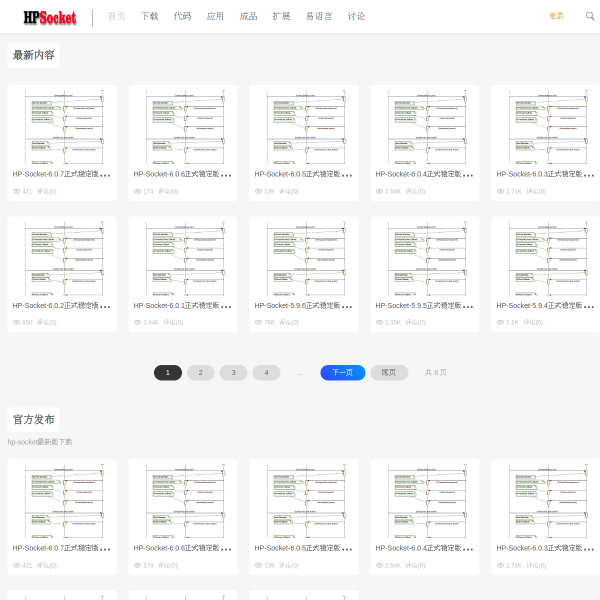Click the 最新内容 section heading

[x=34, y=55]
